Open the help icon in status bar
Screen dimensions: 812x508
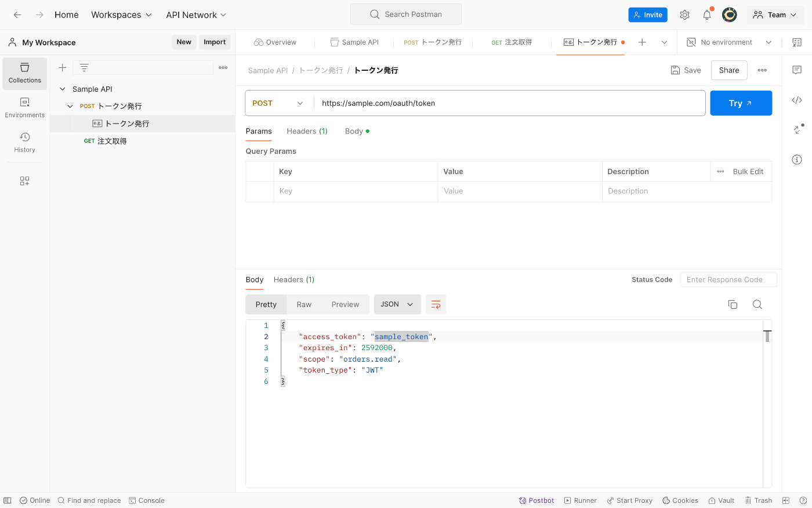pos(803,500)
